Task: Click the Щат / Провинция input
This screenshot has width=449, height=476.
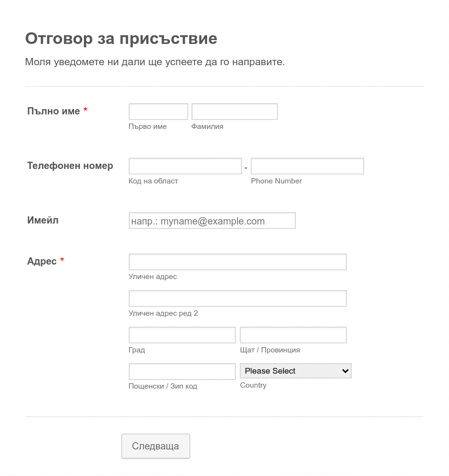Action: click(293, 335)
